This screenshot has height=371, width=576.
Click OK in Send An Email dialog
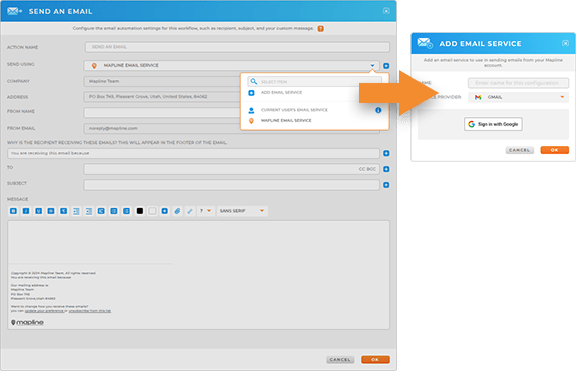(375, 360)
